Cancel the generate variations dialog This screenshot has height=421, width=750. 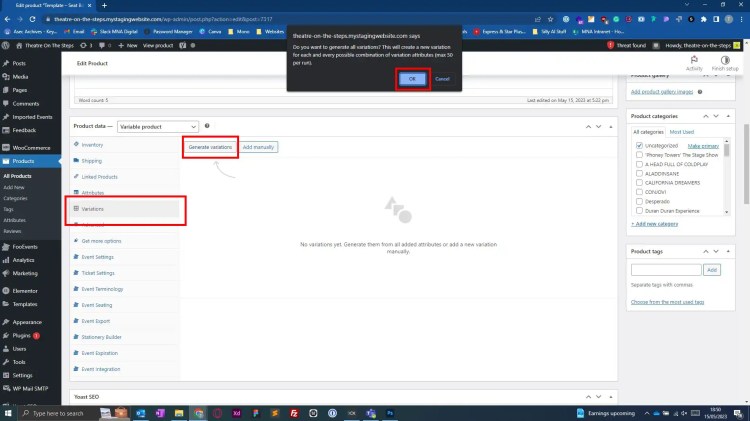[x=442, y=79]
